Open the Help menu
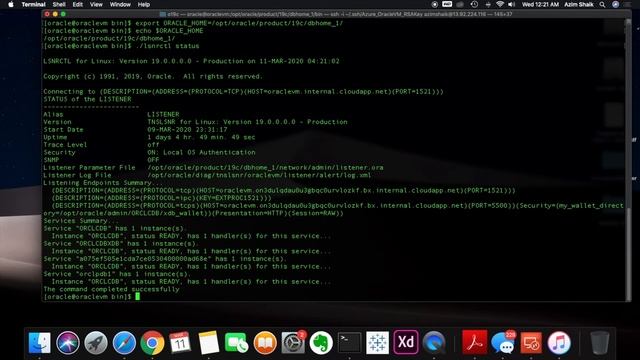Screen dimensions: 640x360 (144, 4)
